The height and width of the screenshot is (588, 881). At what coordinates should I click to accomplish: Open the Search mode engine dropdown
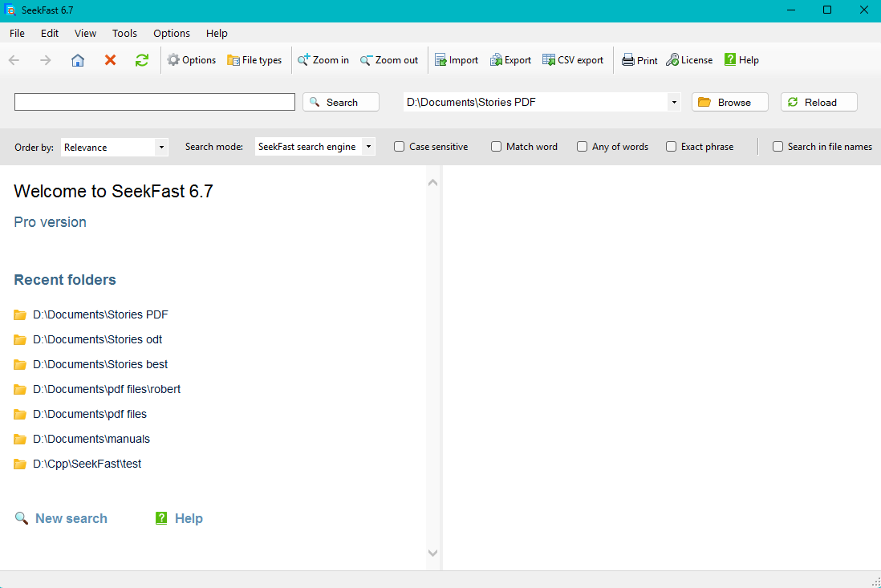click(x=368, y=147)
